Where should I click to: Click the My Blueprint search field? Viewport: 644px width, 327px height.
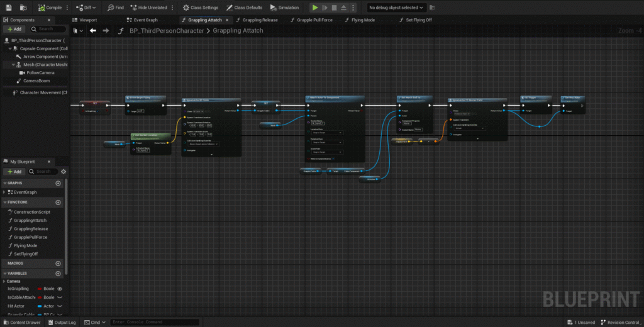pyautogui.click(x=43, y=171)
